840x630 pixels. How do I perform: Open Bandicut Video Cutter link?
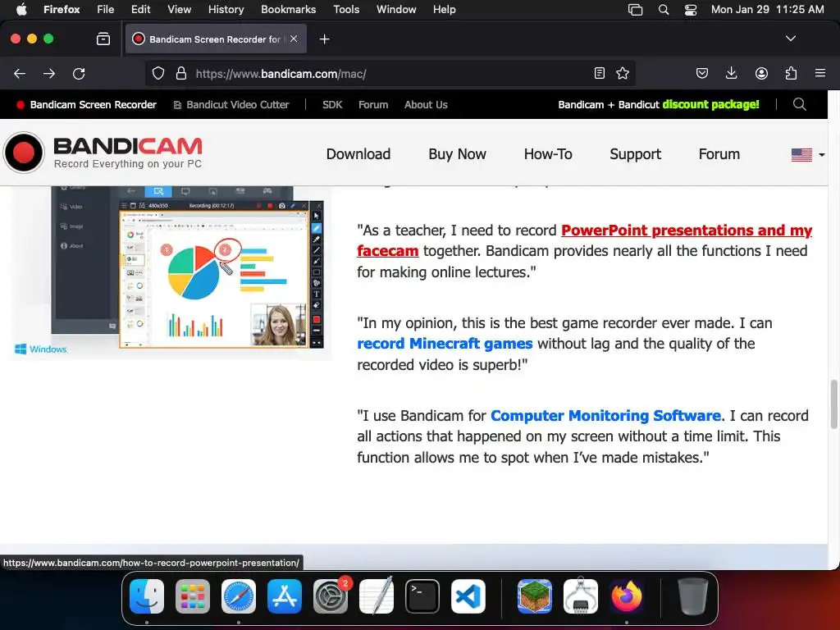(231, 104)
